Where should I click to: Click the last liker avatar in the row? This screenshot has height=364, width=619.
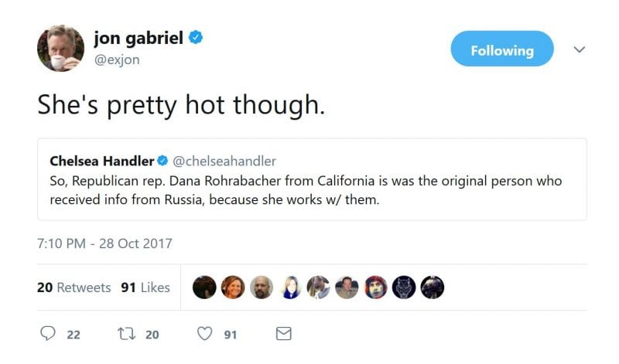pos(433,287)
